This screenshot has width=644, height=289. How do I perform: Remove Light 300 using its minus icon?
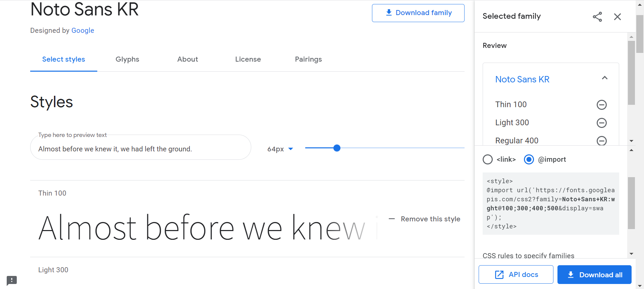coord(602,123)
